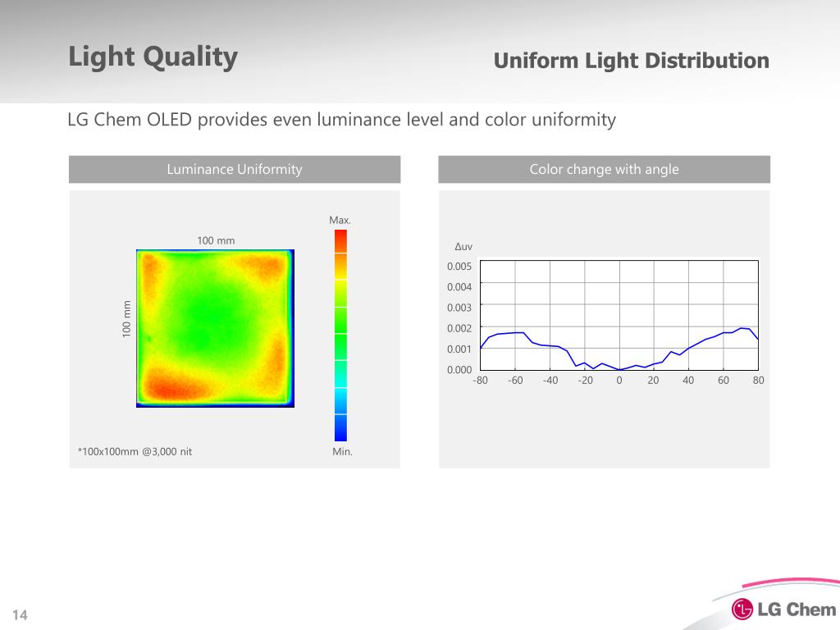Click the Δuv axis label

click(x=463, y=246)
